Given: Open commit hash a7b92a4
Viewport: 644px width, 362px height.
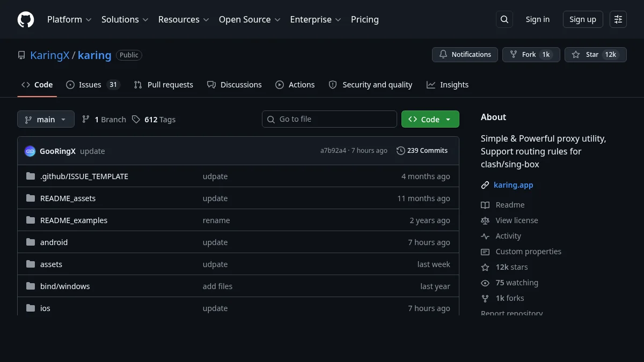Looking at the screenshot, I should (333, 151).
